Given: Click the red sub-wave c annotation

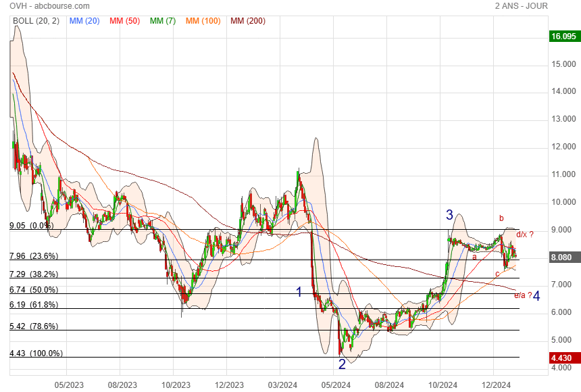Looking at the screenshot, I should coord(497,274).
